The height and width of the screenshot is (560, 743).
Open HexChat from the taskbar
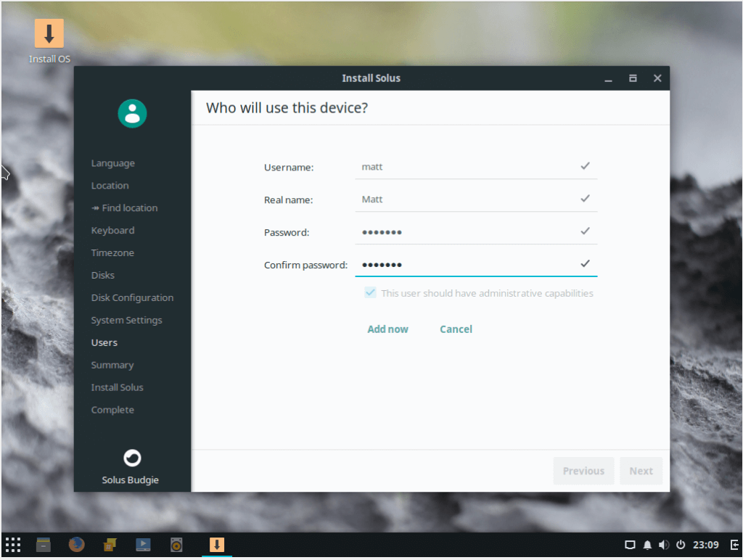point(110,544)
